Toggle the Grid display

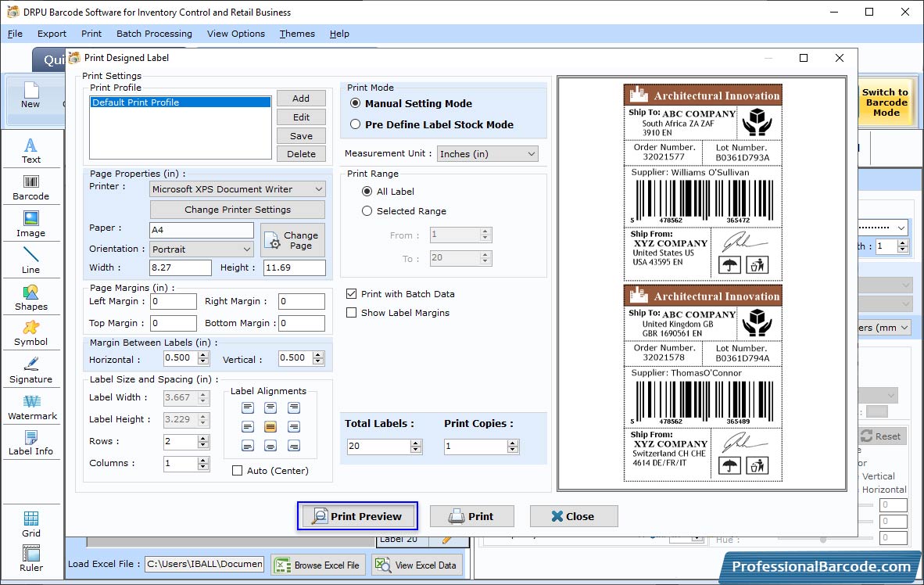[x=30, y=524]
